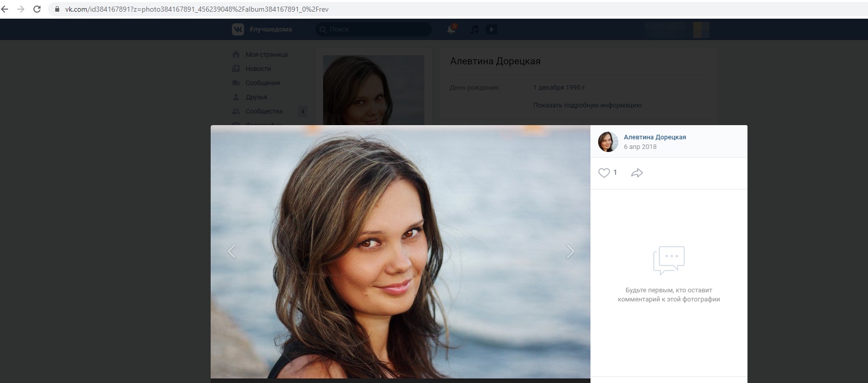Open Сообщения in the sidebar
The image size is (868, 383).
point(262,83)
